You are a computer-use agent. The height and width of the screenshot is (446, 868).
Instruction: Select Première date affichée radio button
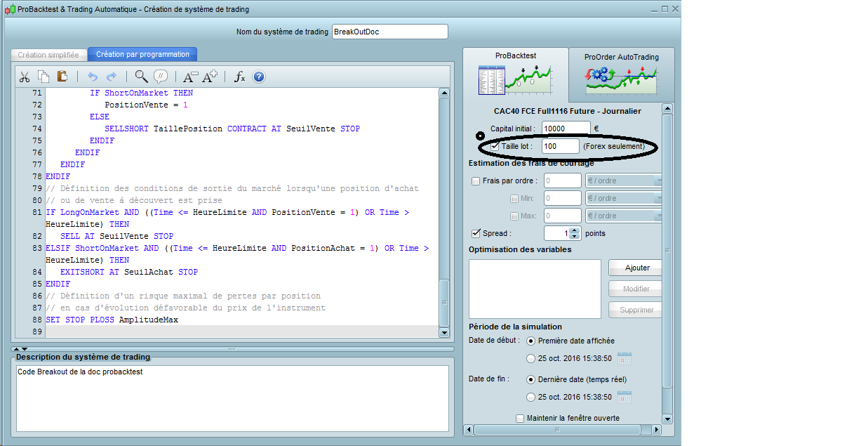click(530, 341)
